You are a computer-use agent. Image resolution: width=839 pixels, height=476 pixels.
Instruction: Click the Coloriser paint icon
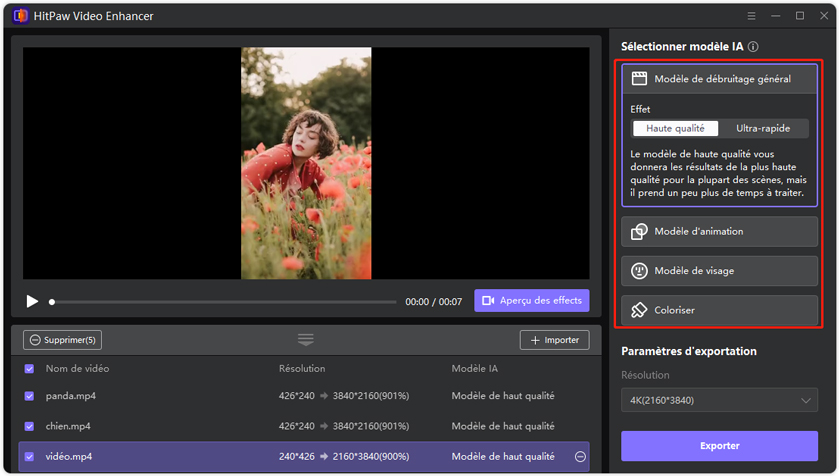[x=639, y=310]
